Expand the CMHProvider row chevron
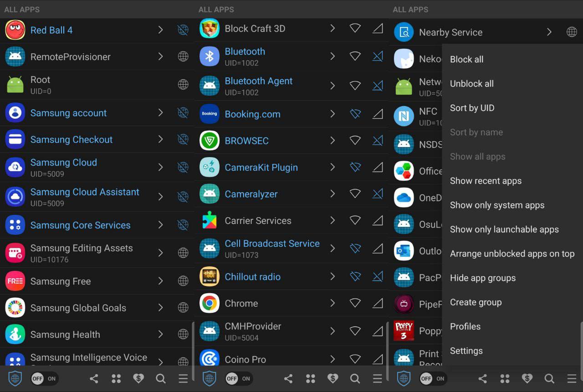The height and width of the screenshot is (392, 583). [x=332, y=331]
